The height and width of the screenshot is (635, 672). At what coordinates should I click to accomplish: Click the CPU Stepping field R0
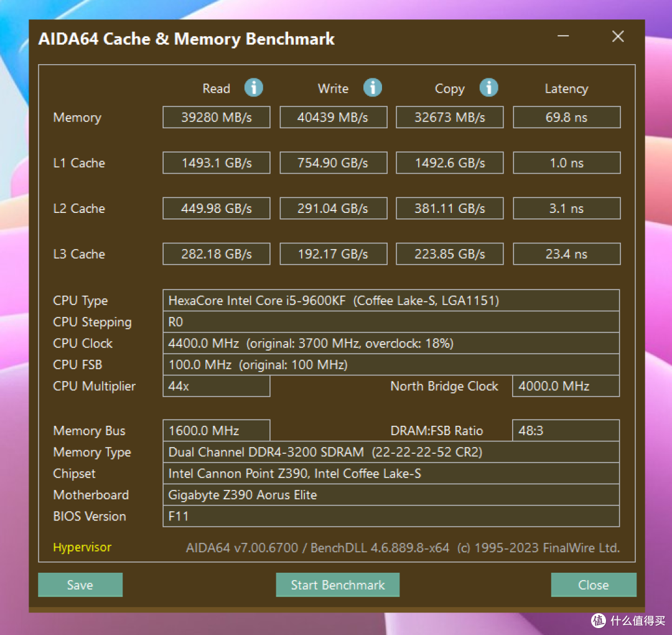pyautogui.click(x=391, y=322)
